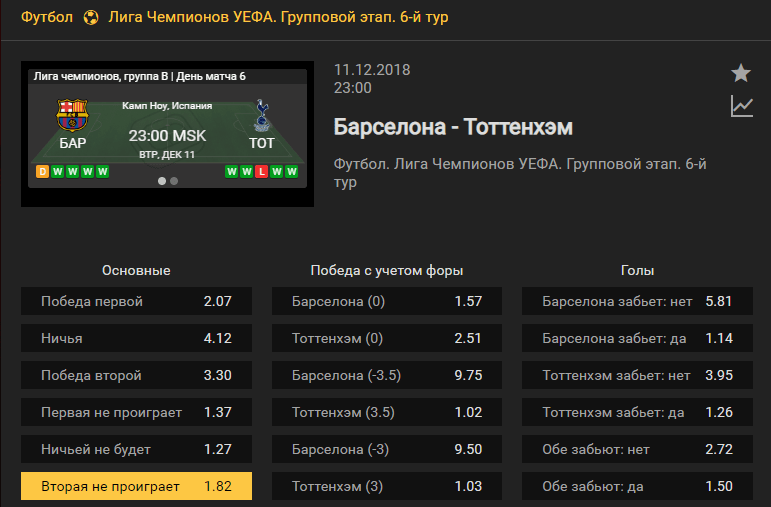Choose Барселона забьет: нет at 5.81
Image resolution: width=771 pixels, height=507 pixels.
tap(637, 301)
